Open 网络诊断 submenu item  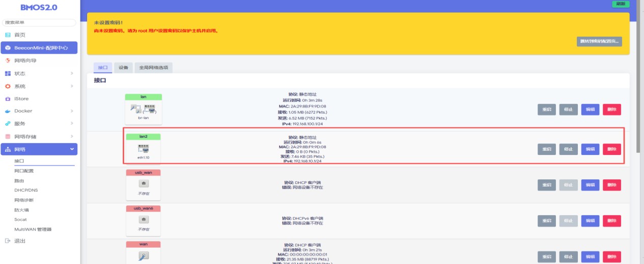pos(23,200)
